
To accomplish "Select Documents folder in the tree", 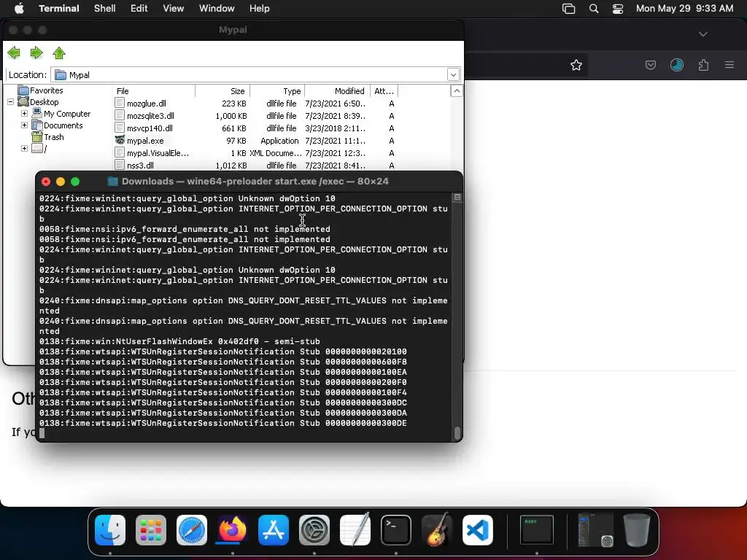I will [63, 125].
